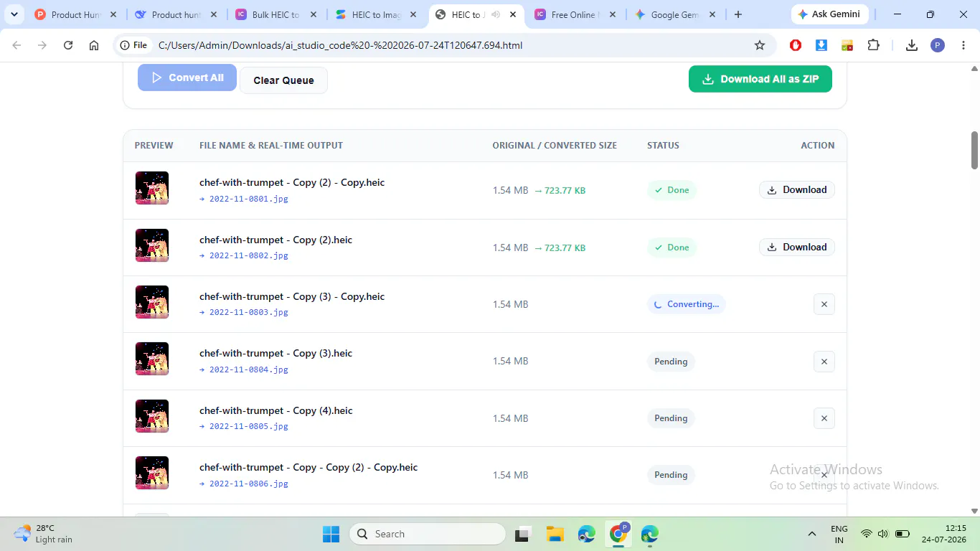This screenshot has width=980, height=551.
Task: Clear the file queue
Action: click(x=283, y=80)
